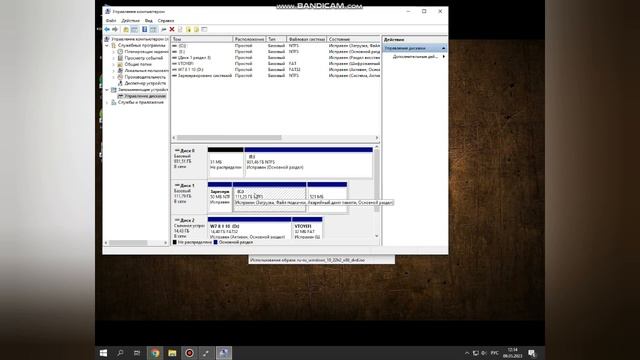This screenshot has height=360, width=640.
Task: Select the 31 МБ unallocated partition on Диск 0
Action: (x=226, y=162)
